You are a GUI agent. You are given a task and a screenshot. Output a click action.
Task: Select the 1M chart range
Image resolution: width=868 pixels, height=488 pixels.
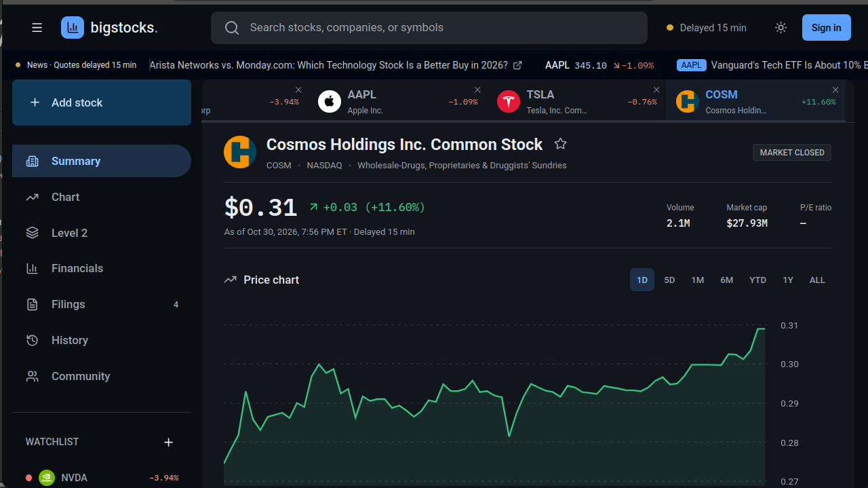click(x=698, y=280)
